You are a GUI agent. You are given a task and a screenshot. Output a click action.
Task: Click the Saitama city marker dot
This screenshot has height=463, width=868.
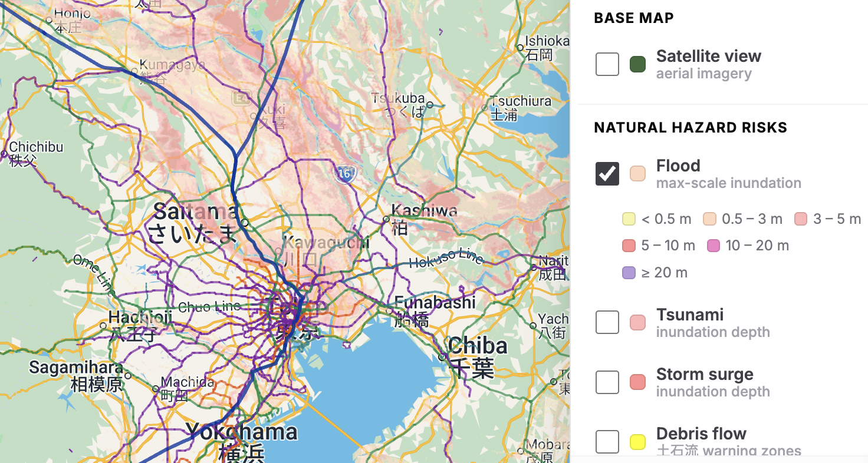(x=245, y=223)
